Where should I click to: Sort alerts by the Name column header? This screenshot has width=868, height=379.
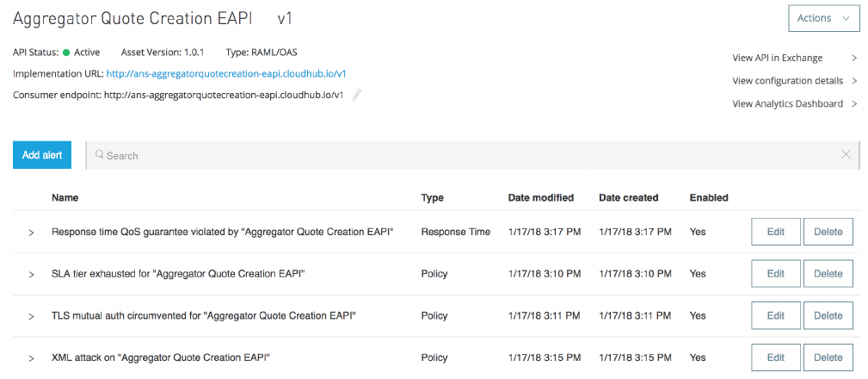(65, 198)
